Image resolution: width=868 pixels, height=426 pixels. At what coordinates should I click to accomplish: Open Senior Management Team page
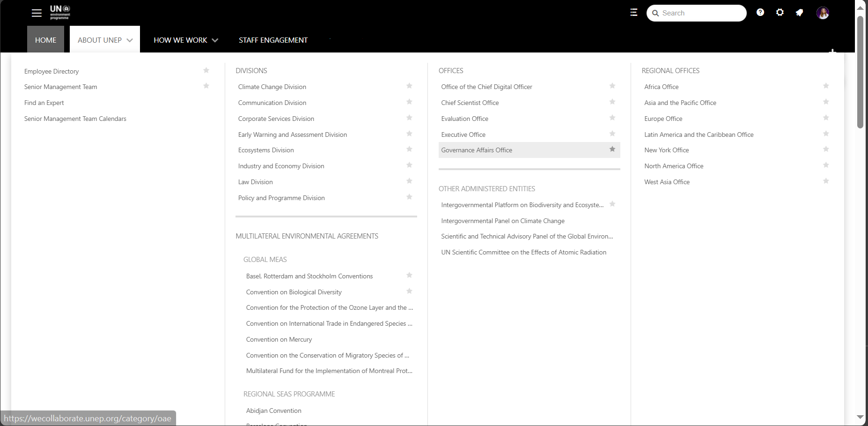61,87
